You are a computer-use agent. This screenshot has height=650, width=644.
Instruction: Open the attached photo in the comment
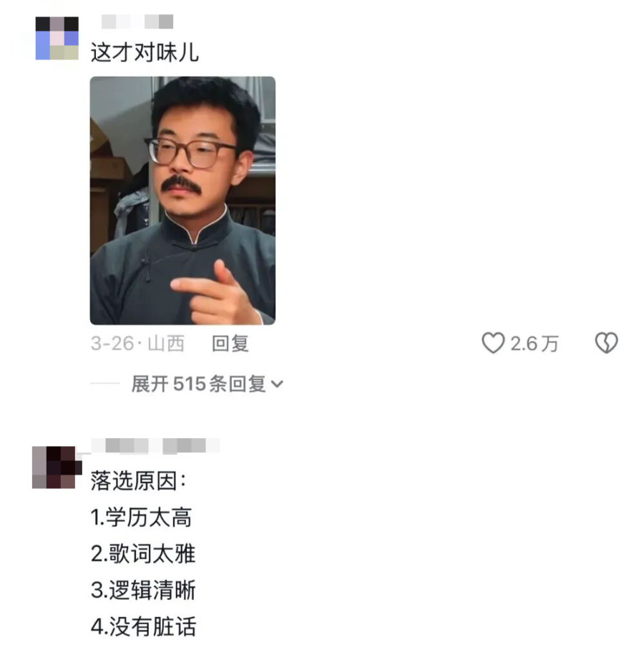[182, 200]
